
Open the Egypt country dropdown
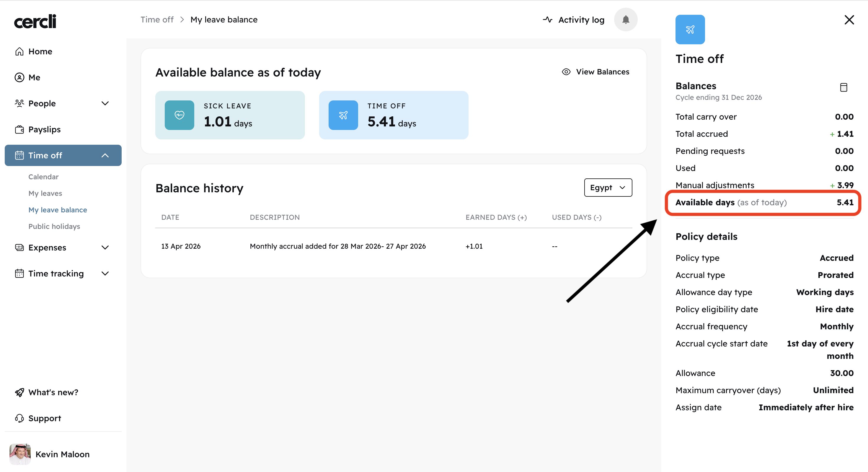pyautogui.click(x=608, y=188)
